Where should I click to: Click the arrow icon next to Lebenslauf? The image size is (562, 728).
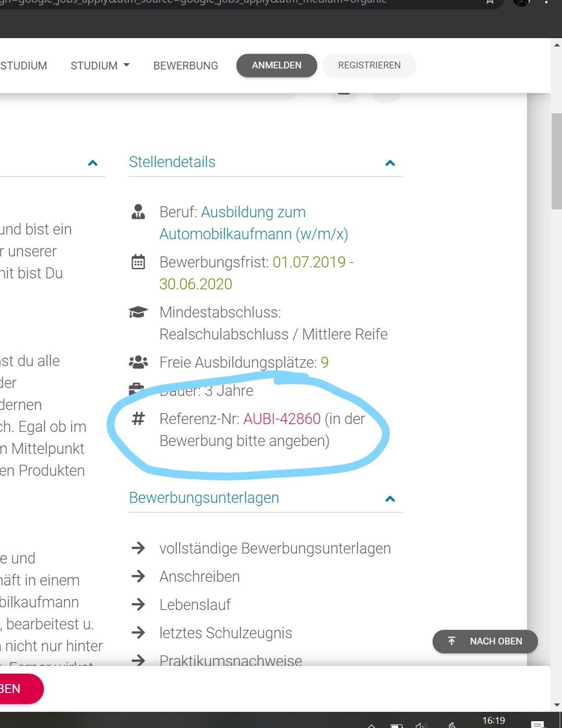(x=138, y=604)
